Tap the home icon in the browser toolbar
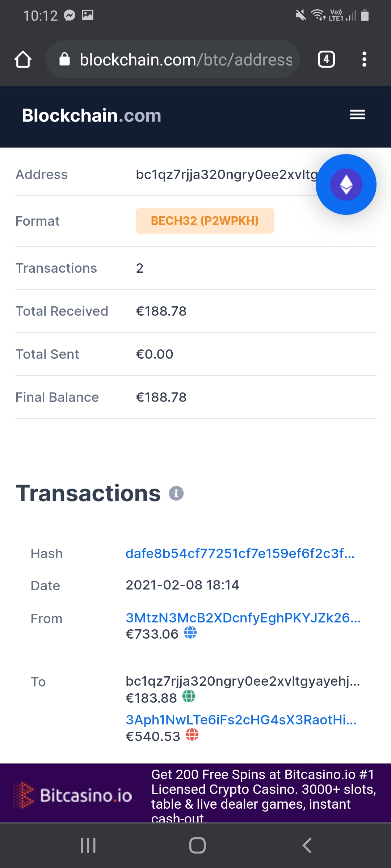Image resolution: width=391 pixels, height=868 pixels. pyautogui.click(x=23, y=59)
